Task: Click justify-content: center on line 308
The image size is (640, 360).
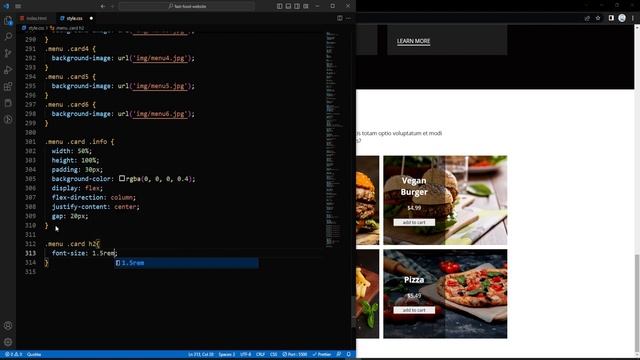Action: (96, 207)
